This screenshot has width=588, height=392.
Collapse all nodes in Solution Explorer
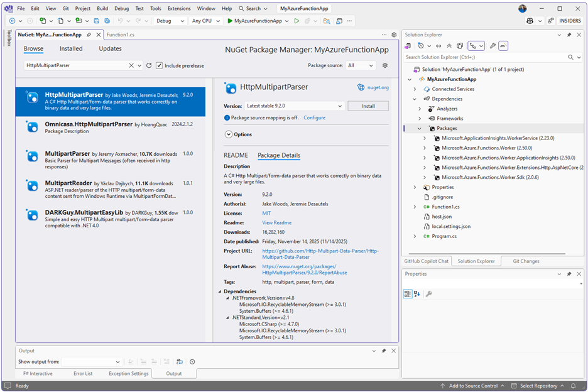pyautogui.click(x=449, y=46)
